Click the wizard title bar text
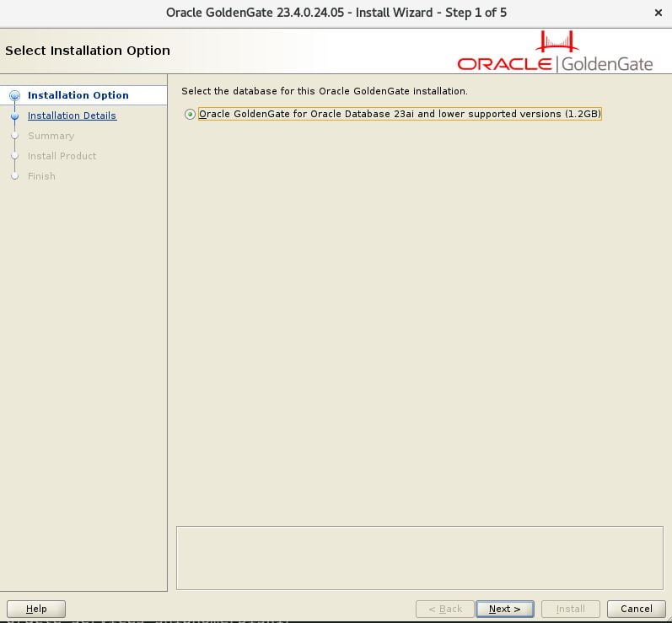 point(336,13)
